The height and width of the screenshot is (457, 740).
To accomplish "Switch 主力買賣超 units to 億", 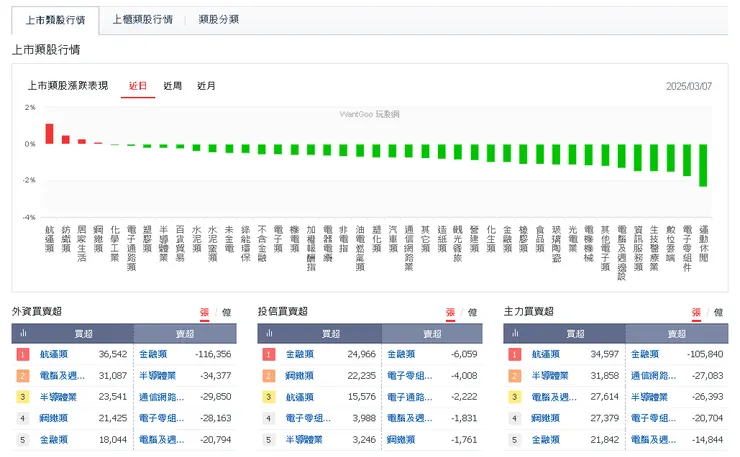I will point(718,313).
